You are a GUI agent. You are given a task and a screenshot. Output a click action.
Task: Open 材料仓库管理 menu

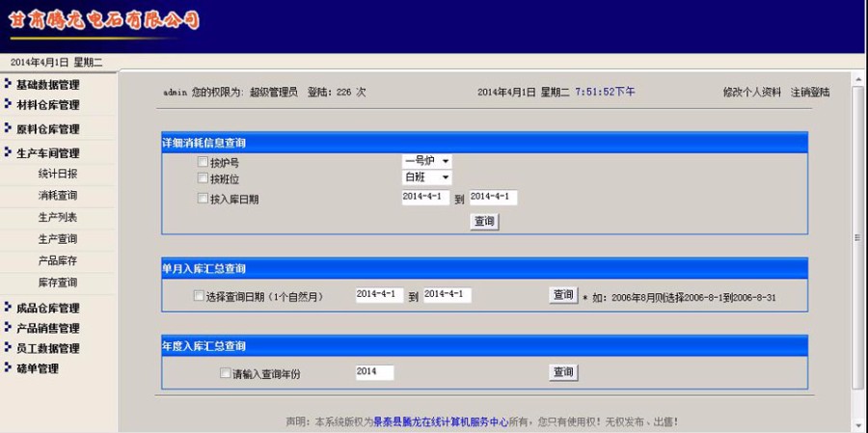tap(47, 105)
